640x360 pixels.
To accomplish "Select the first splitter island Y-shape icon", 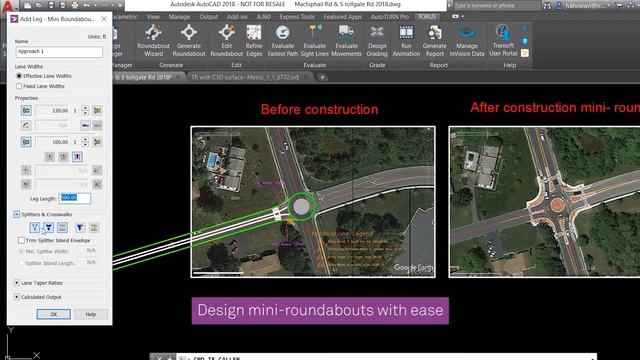I will tap(34, 227).
